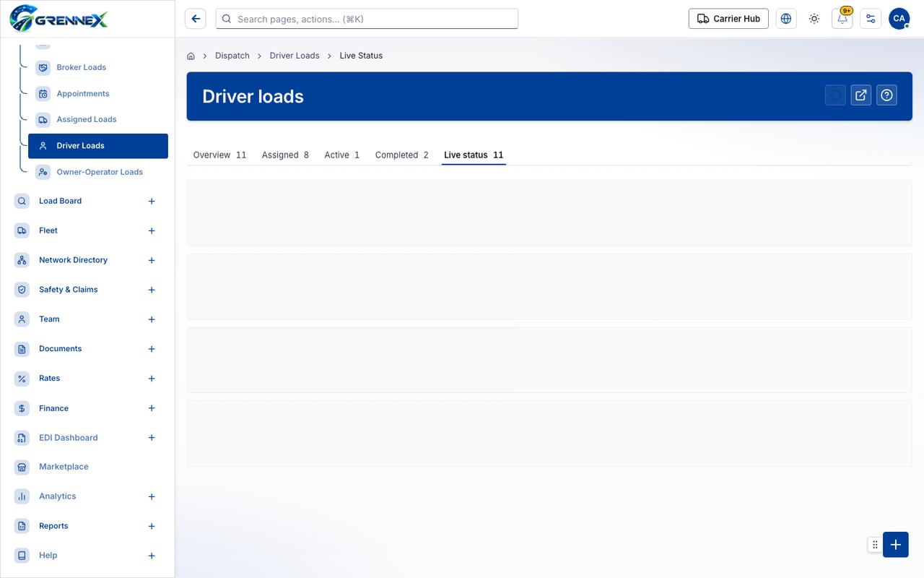Switch to the Completed tab

pos(402,155)
